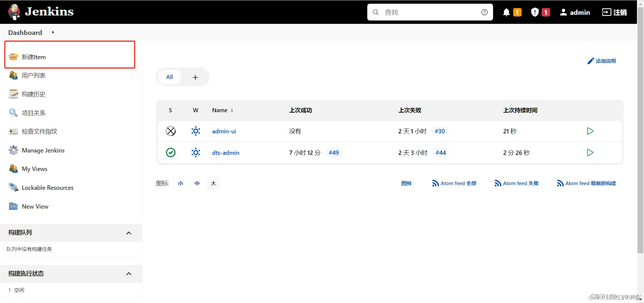This screenshot has height=303, width=644.
Task: Collapse the 构建执行状态 panel
Action: [129, 274]
